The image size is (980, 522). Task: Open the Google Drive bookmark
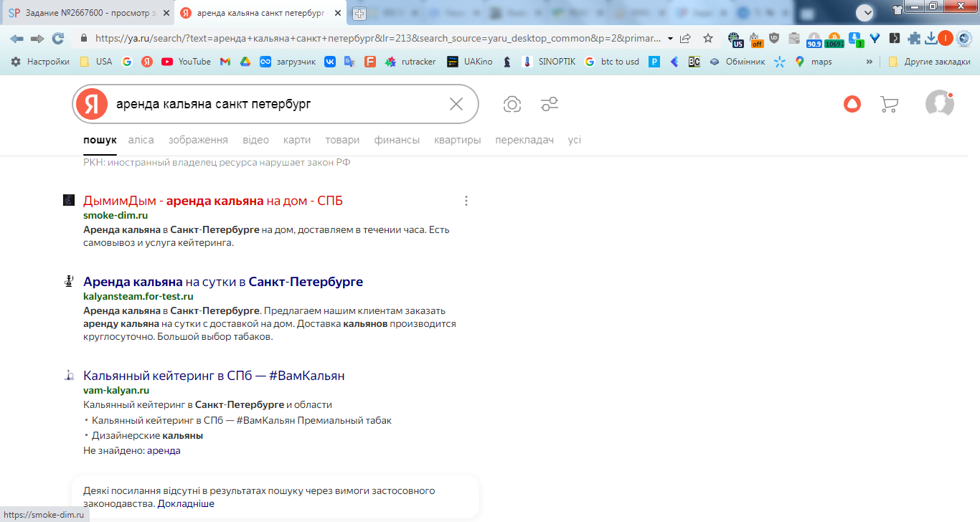click(245, 62)
